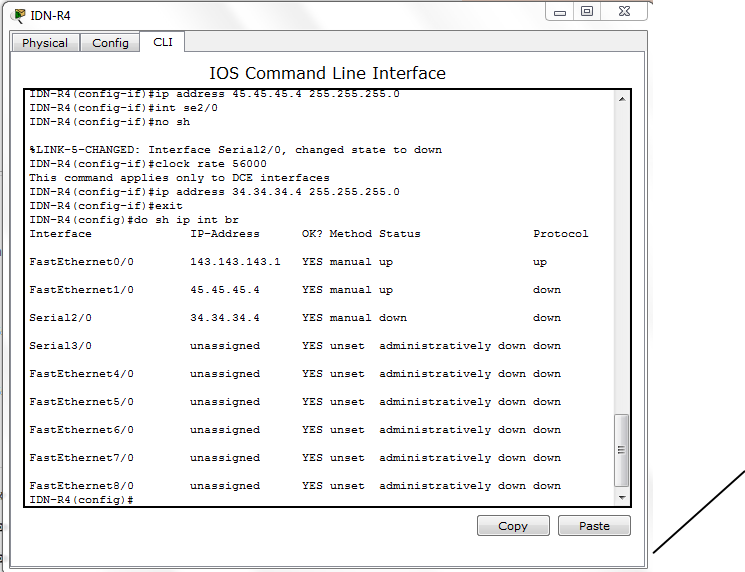Click Serial3/0 'administratively down' status
Viewport: 745px width, 572px height.
point(452,346)
